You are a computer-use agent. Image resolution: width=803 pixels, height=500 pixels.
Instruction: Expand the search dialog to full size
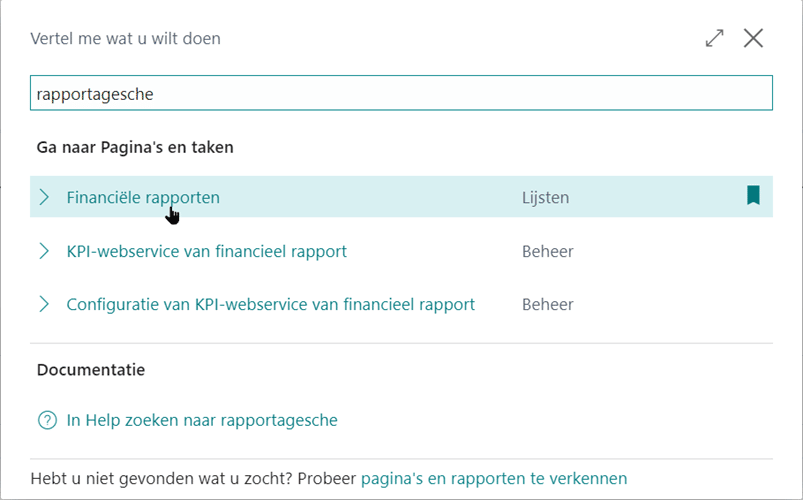714,39
